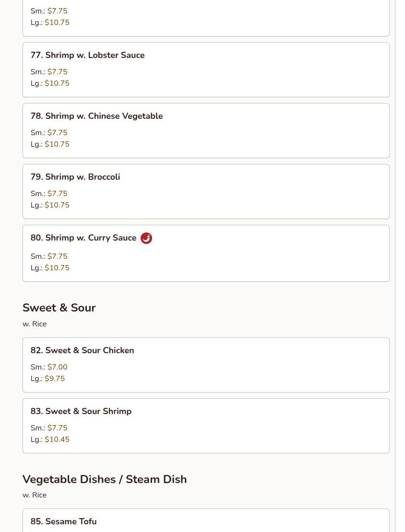Pick 83. Sweet & Sour Shrimp
Viewport: 405px width, 532px height.
pos(81,412)
